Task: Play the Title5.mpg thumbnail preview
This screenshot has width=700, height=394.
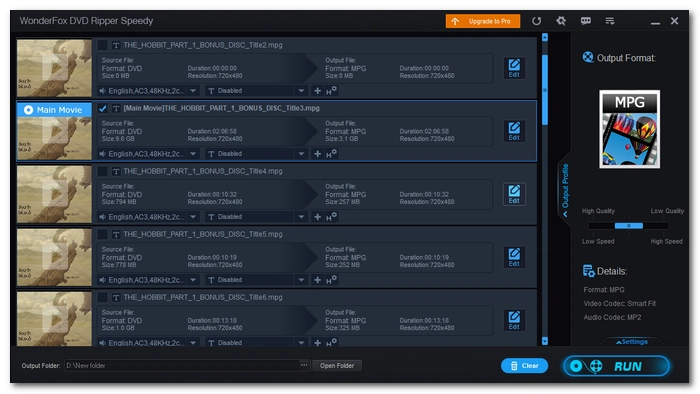Action: click(x=54, y=257)
